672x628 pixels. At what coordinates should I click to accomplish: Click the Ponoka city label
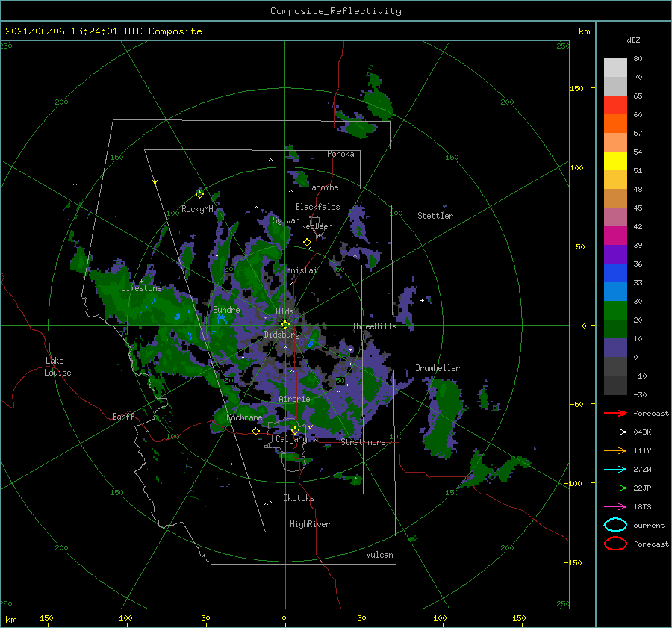(x=340, y=154)
